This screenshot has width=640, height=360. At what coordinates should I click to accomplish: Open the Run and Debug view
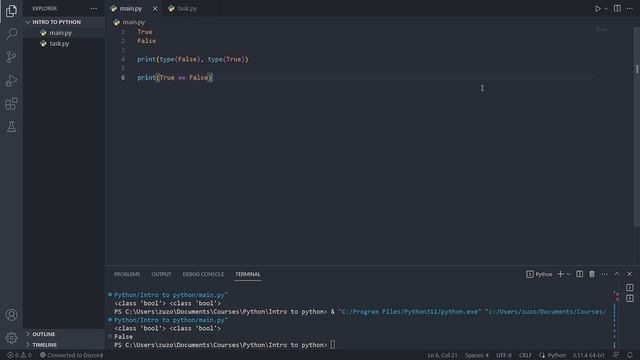click(x=11, y=80)
